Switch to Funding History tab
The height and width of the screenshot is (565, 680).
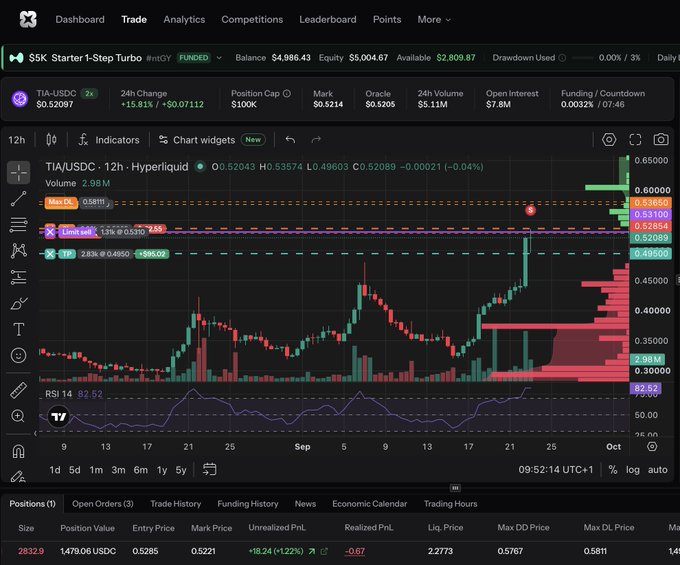pyautogui.click(x=248, y=504)
